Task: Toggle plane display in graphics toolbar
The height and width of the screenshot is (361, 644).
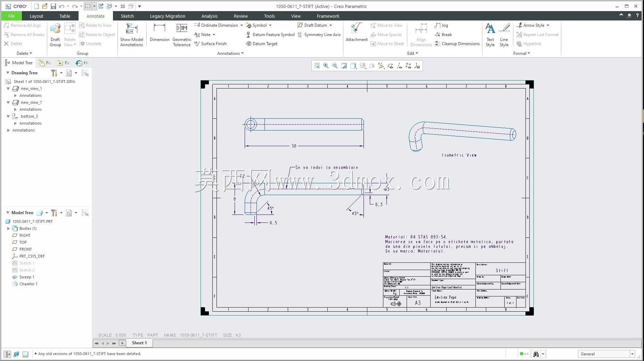Action: 390,66
